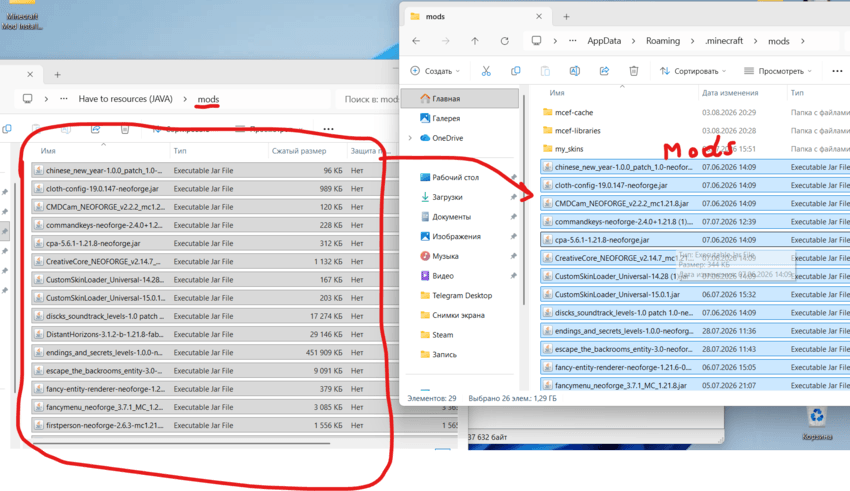Open the mcef-cache folder
Viewport: 850px width, 491px height.
[574, 112]
